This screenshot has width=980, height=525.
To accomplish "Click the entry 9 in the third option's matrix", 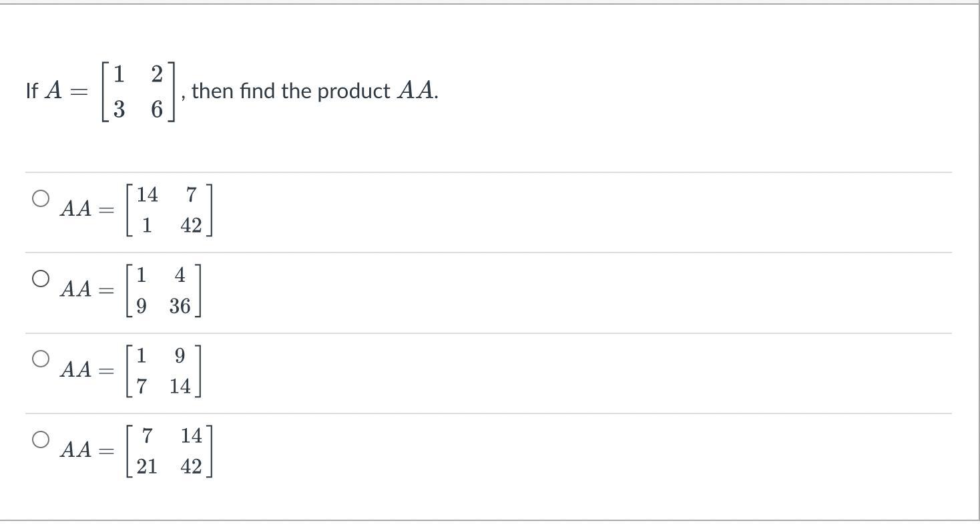I will 180,355.
